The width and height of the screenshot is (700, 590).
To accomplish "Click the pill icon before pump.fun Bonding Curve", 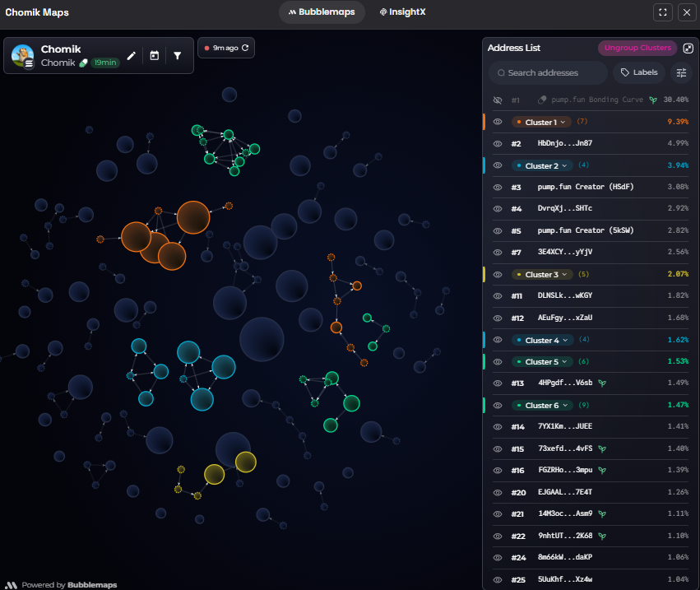I will tap(542, 100).
